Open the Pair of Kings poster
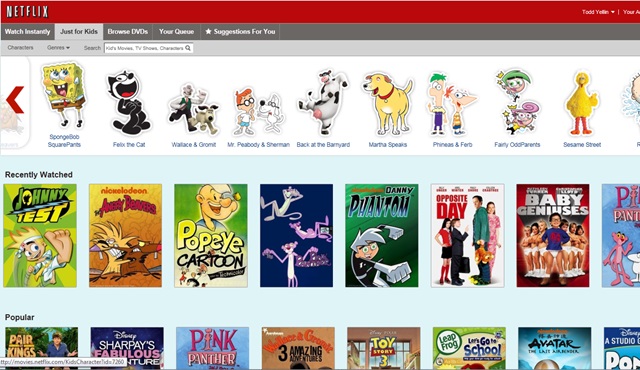640x370 pixels. (41, 348)
